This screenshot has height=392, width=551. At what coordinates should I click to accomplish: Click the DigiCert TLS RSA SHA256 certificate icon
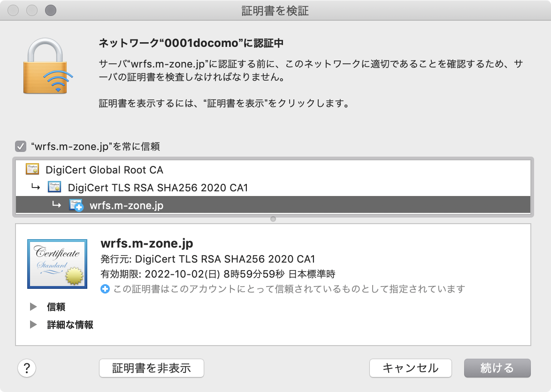pos(54,187)
